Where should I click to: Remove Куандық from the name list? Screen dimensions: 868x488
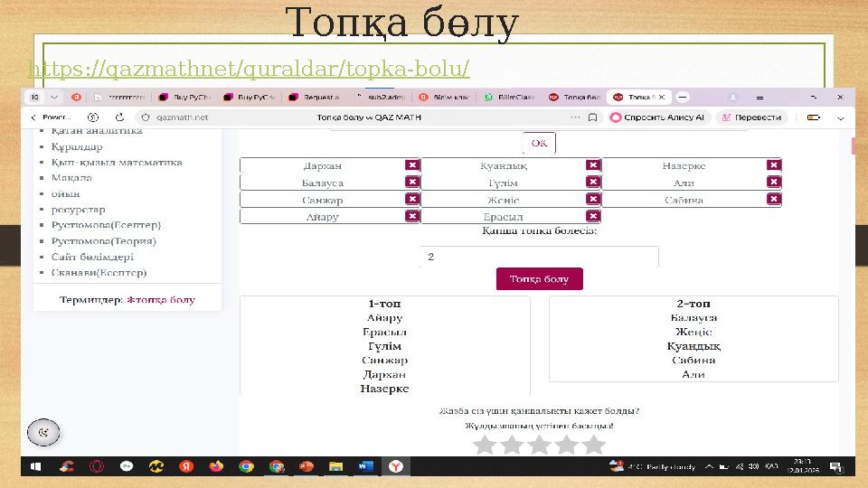pyautogui.click(x=593, y=164)
